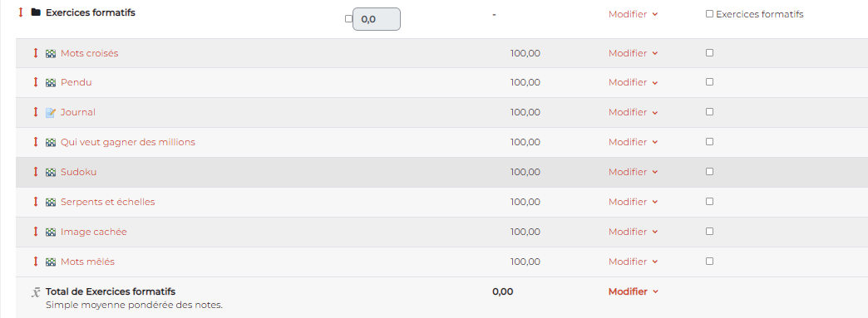Tick the selection checkbox for Pendu row
The width and height of the screenshot is (868, 318).
tap(710, 82)
